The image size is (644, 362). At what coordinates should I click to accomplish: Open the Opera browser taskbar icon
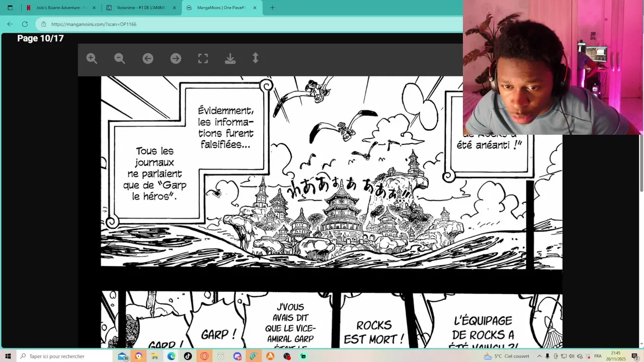pos(204,356)
